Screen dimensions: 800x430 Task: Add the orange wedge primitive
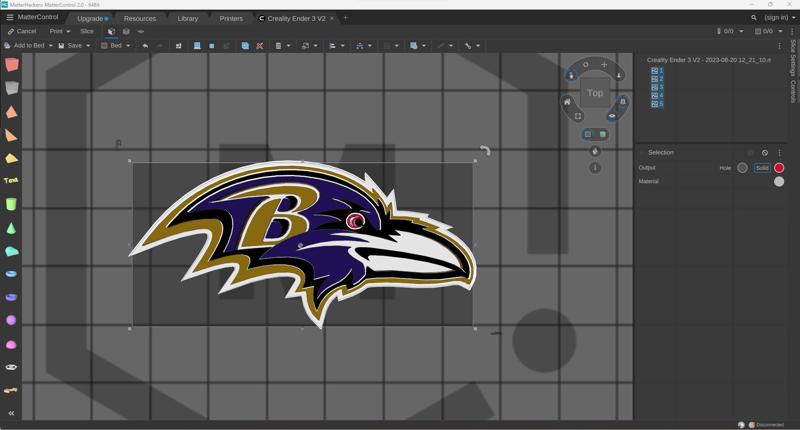[x=11, y=135]
